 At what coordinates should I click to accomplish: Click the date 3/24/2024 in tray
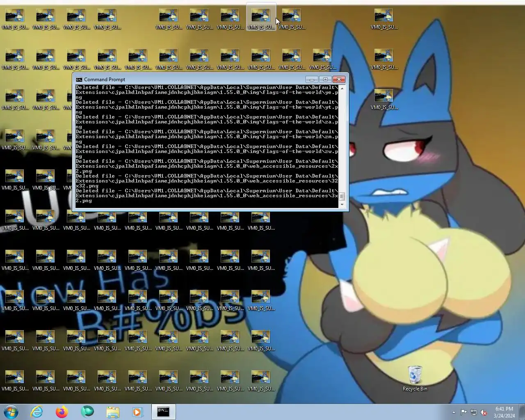504,415
